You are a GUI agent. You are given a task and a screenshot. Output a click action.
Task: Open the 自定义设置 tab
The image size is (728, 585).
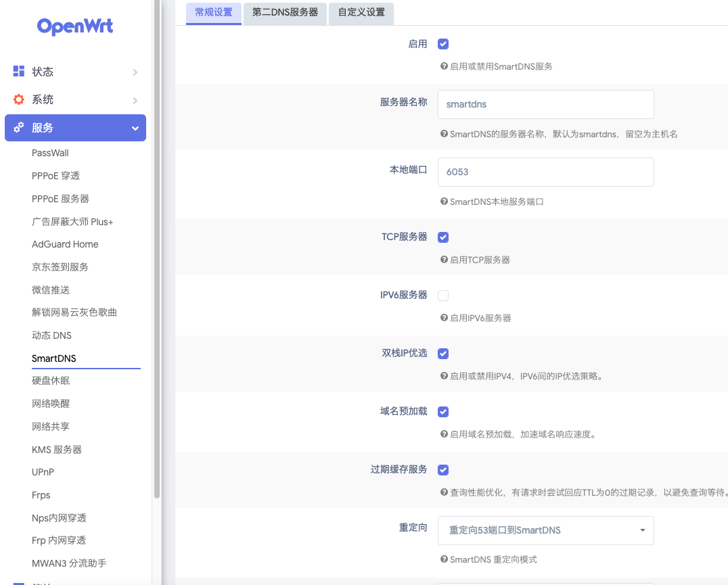click(x=361, y=13)
